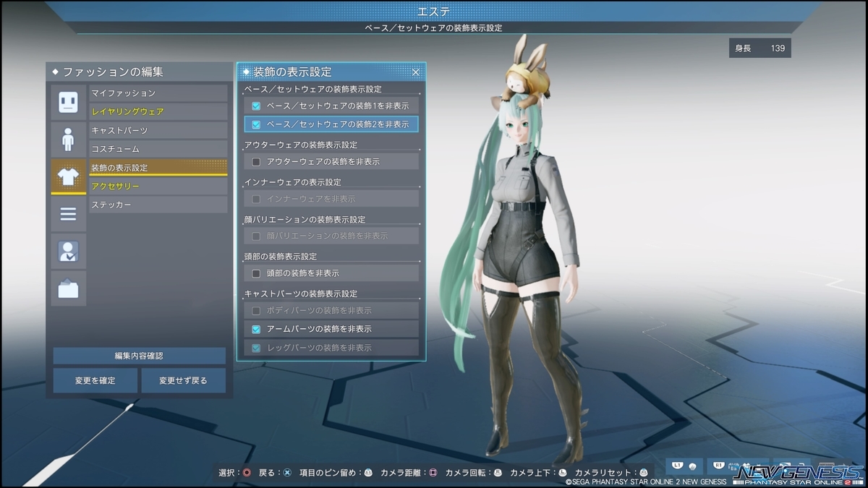Click the 頭部の装飾表示設定 heading
868x488 pixels.
point(281,256)
